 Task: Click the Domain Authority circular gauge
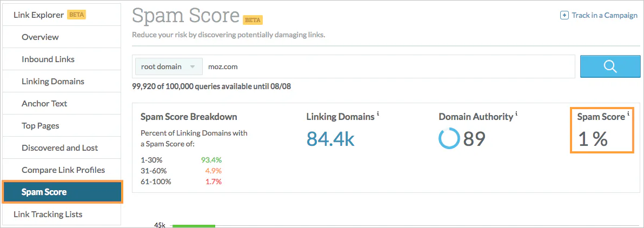(449, 139)
